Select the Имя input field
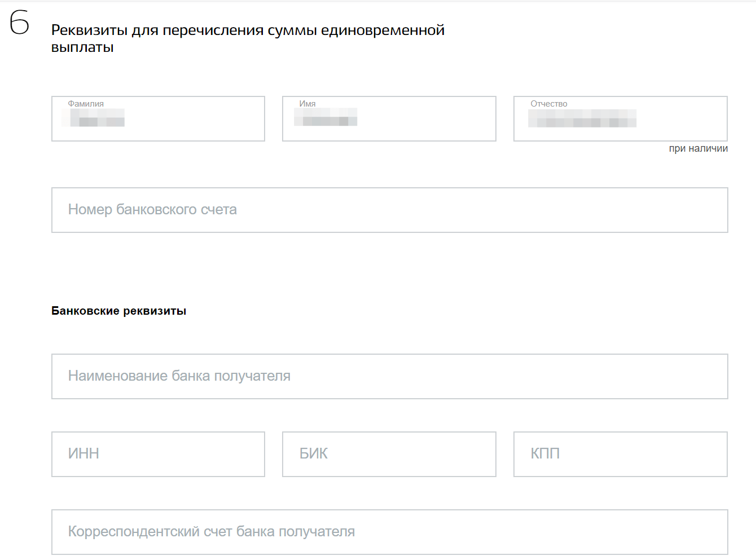 [389, 118]
